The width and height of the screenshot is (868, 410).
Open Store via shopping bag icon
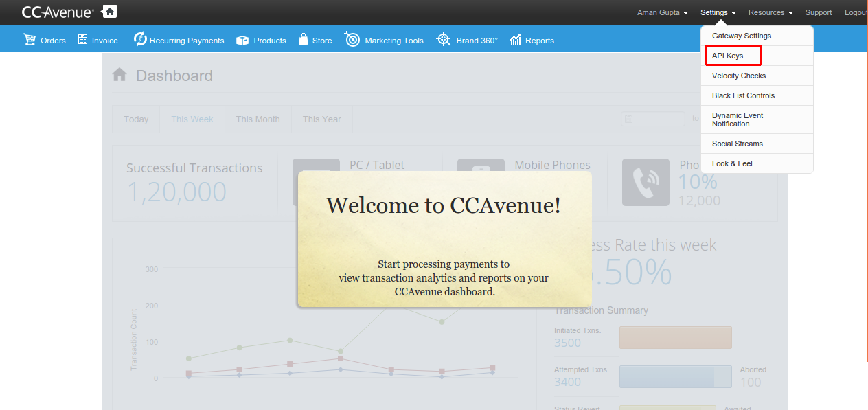coord(303,40)
